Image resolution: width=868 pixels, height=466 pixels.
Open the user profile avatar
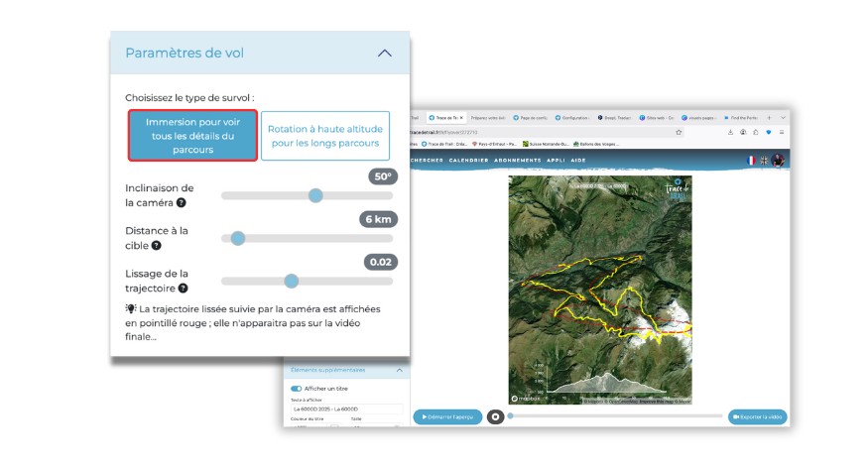click(779, 161)
